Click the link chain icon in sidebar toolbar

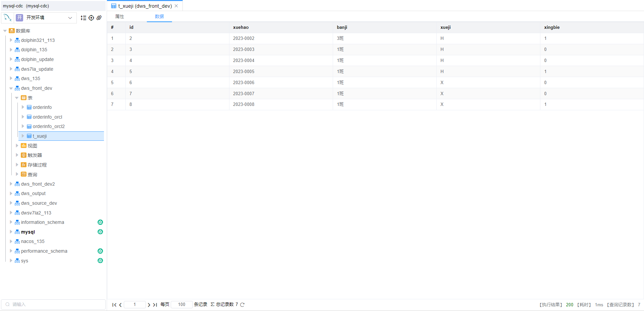pyautogui.click(x=99, y=18)
